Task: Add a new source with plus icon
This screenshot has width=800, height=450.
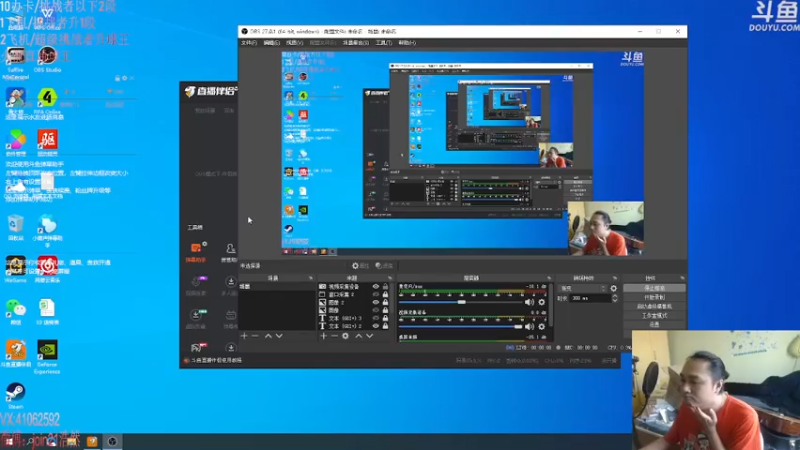Action: tap(323, 336)
